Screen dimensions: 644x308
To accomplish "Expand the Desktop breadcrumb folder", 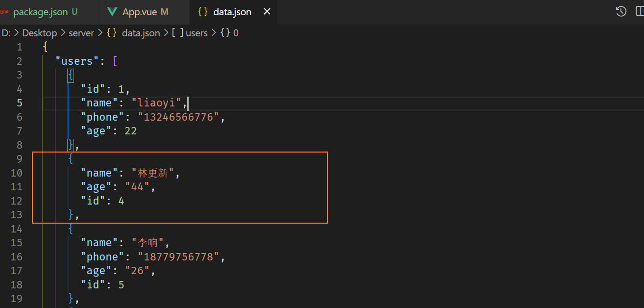I will point(39,33).
